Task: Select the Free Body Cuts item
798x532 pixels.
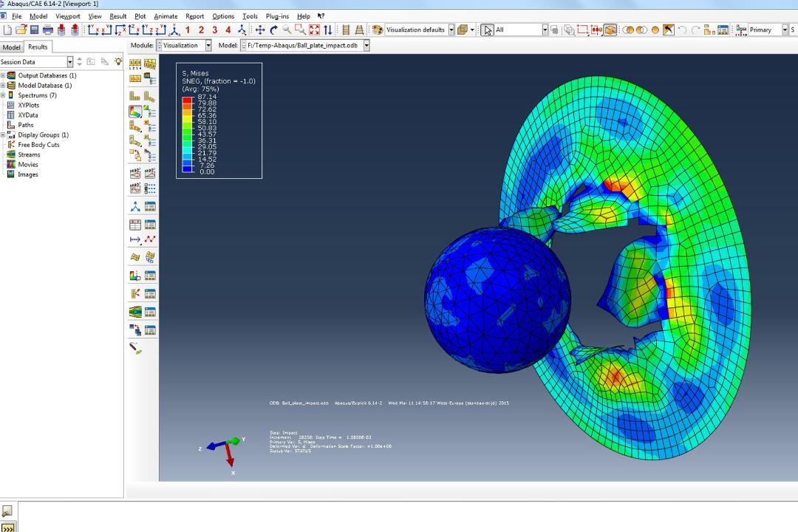Action: 38,145
